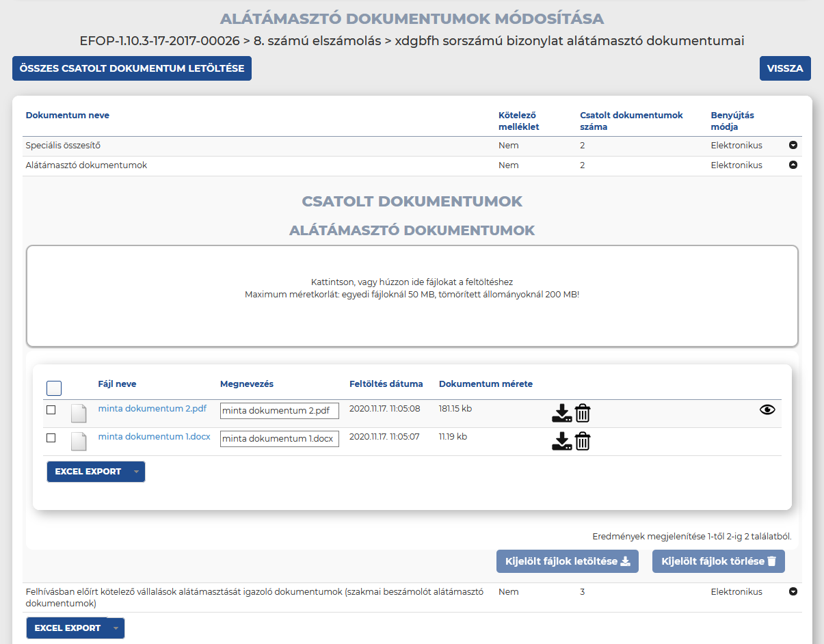This screenshot has height=644, width=824.
Task: Delete minta dokumentum 2.pdf with trash icon
Action: (x=582, y=413)
